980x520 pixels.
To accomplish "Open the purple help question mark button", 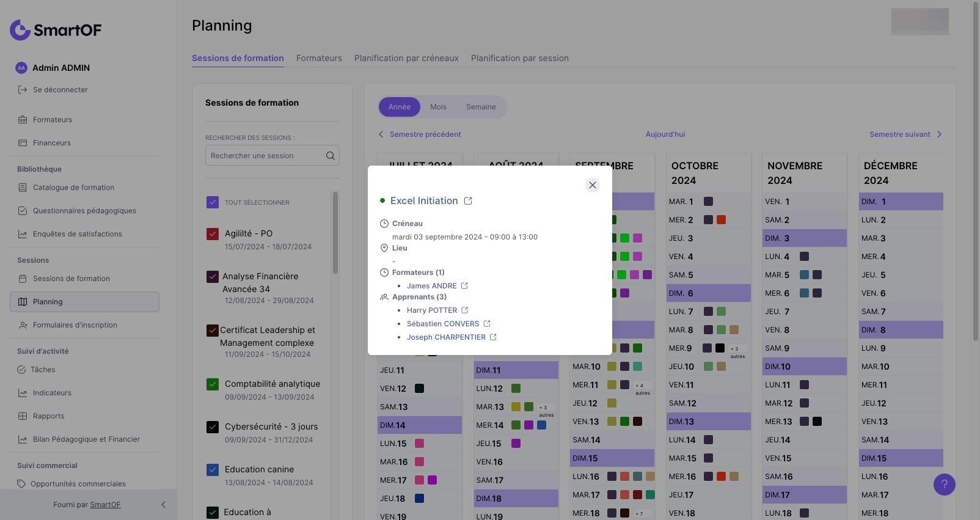I will [x=944, y=485].
